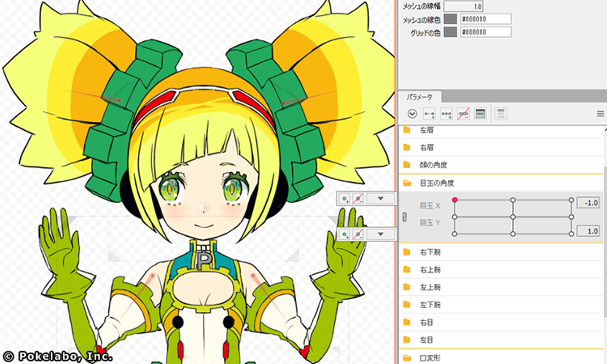
Task: Open the dropdown arrow beside 目玉 Y
Action: [380, 234]
